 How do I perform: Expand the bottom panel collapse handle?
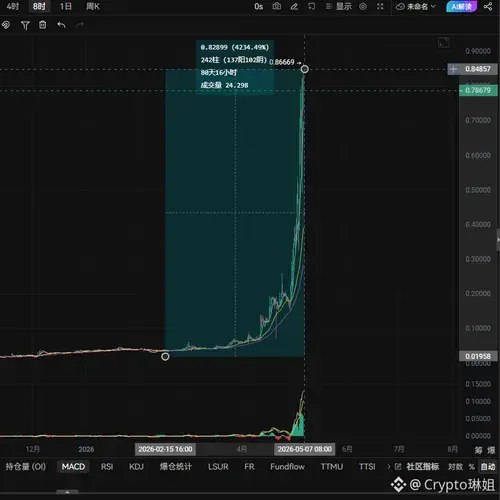click(67, 492)
